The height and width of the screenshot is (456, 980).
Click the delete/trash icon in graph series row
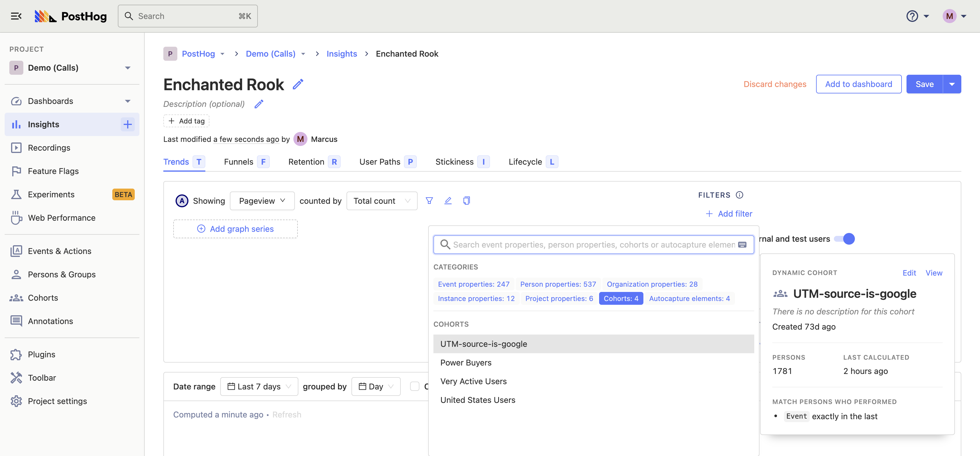click(x=467, y=200)
